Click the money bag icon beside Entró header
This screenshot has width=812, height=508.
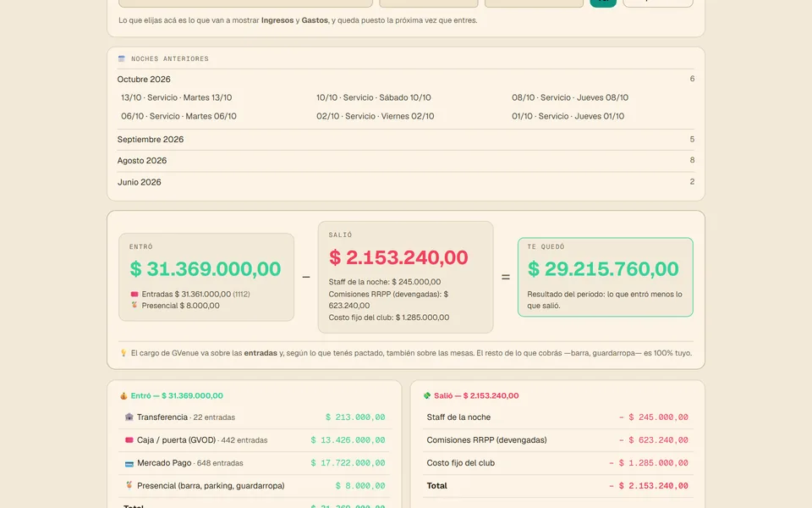pos(123,395)
